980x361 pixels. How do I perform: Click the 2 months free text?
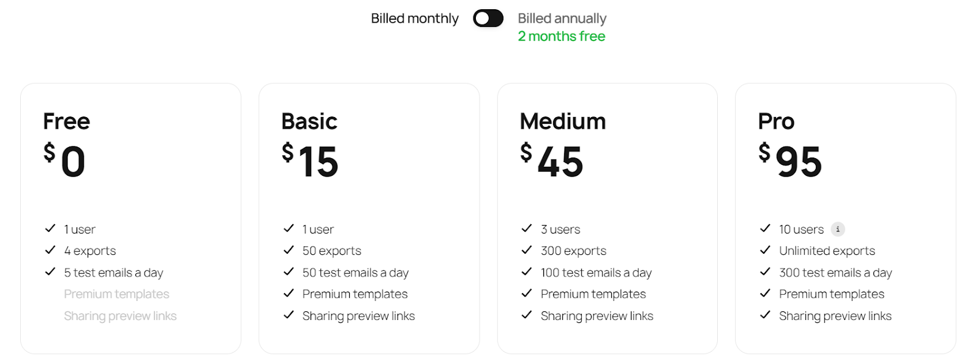561,36
